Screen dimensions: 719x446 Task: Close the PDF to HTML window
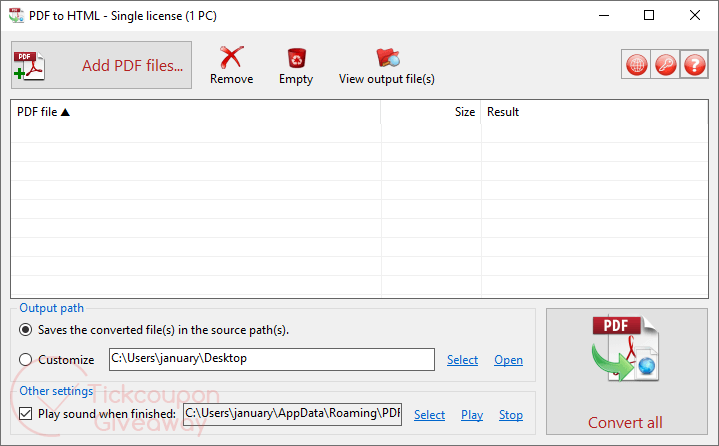click(x=695, y=16)
